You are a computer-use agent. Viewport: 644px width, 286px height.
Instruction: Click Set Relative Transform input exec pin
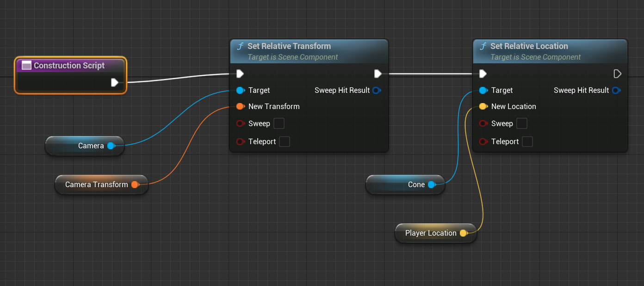[x=240, y=73]
